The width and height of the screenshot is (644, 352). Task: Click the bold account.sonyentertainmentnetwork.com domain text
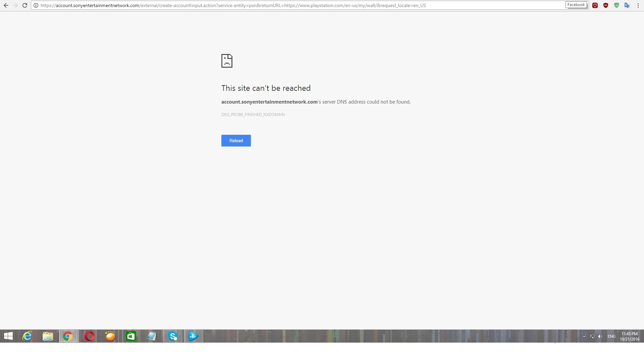269,102
